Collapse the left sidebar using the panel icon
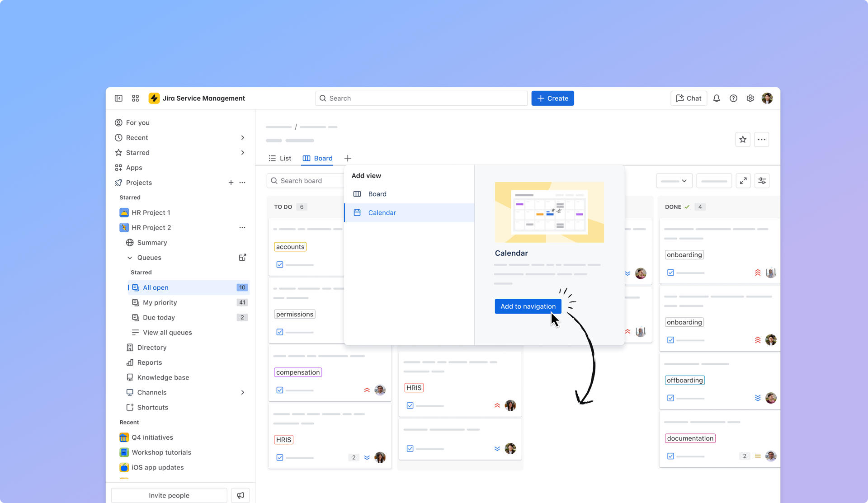 point(118,98)
